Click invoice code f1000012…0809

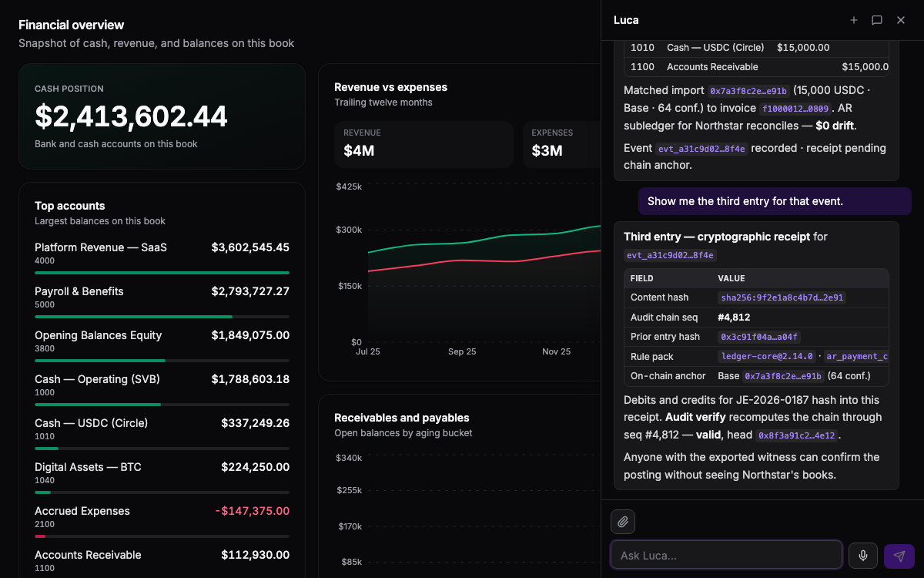[x=796, y=109]
